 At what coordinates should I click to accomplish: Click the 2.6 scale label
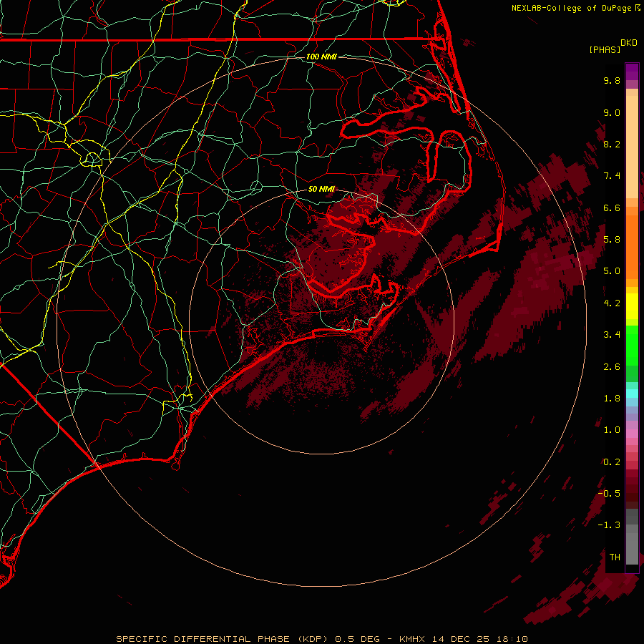pyautogui.click(x=612, y=367)
